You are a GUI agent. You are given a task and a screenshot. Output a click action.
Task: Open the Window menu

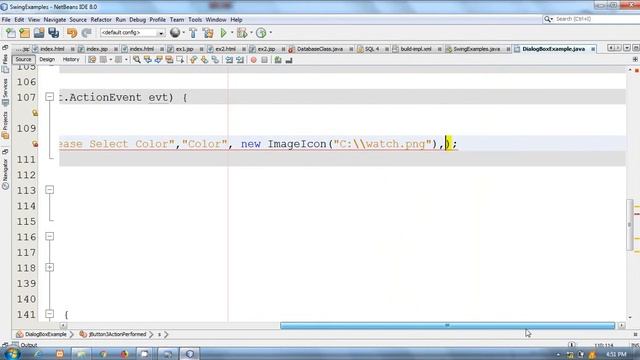[x=216, y=20]
